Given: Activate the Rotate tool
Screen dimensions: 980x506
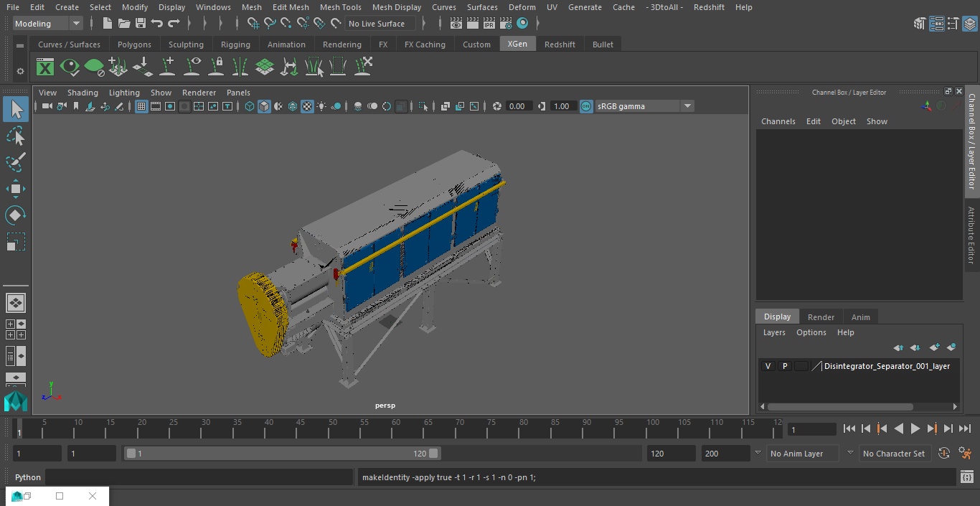Looking at the screenshot, I should click(16, 215).
